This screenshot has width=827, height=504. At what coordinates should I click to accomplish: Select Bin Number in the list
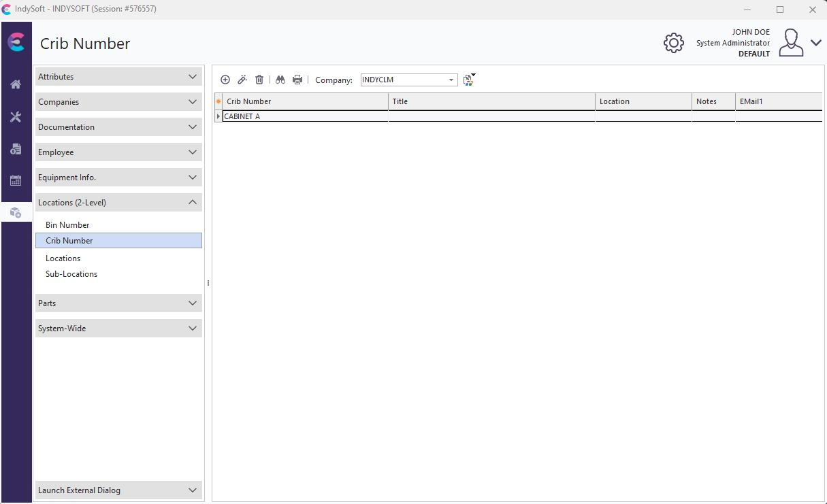click(67, 225)
